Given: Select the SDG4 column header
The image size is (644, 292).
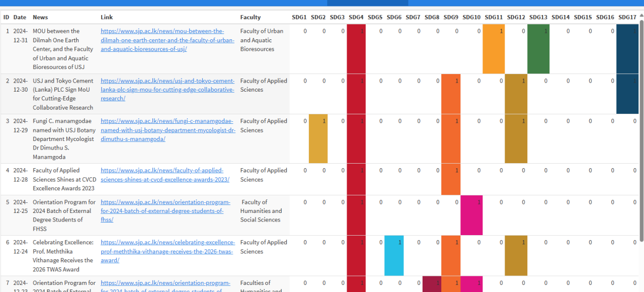Looking at the screenshot, I should (x=356, y=17).
